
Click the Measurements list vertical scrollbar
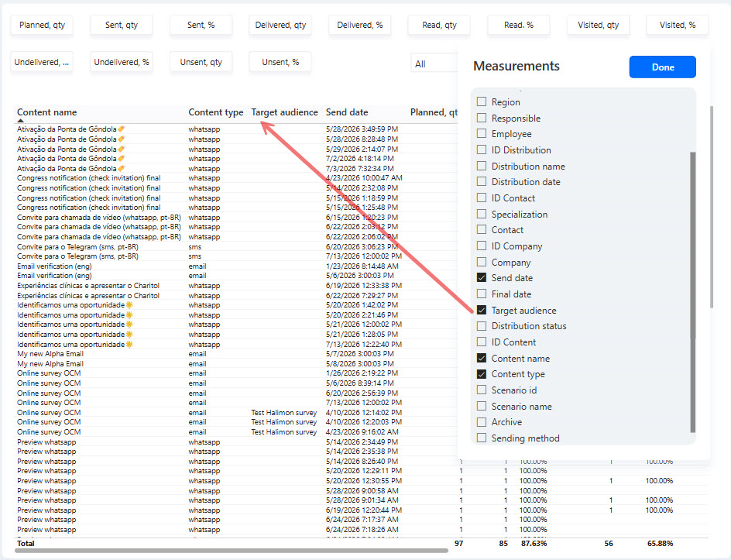coord(692,292)
